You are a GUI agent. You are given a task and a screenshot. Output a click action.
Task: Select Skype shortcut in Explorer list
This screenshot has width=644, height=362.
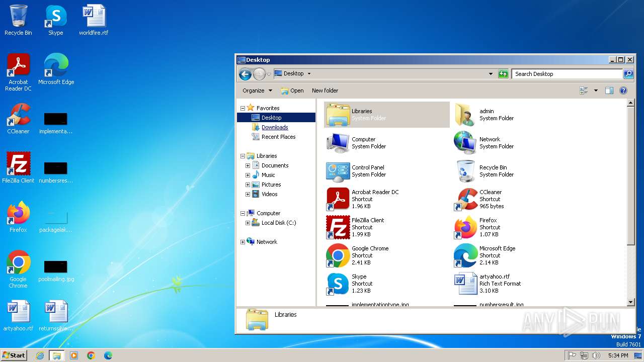386,284
